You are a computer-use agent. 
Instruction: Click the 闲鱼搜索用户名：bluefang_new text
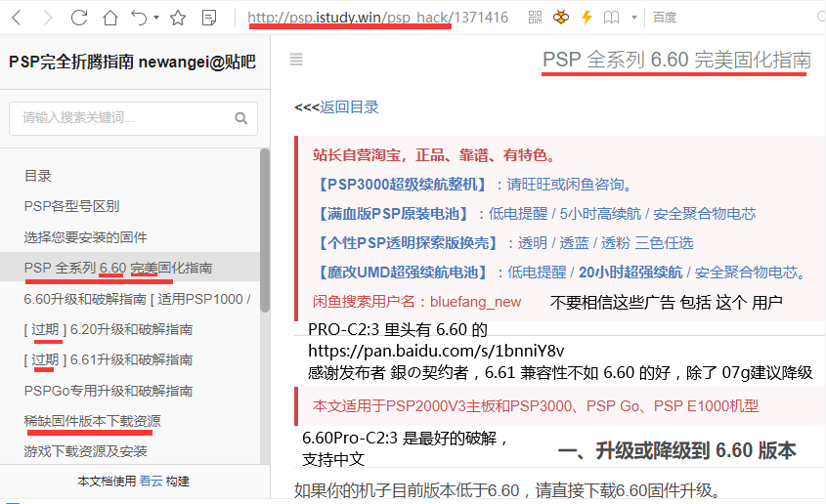pos(416,302)
